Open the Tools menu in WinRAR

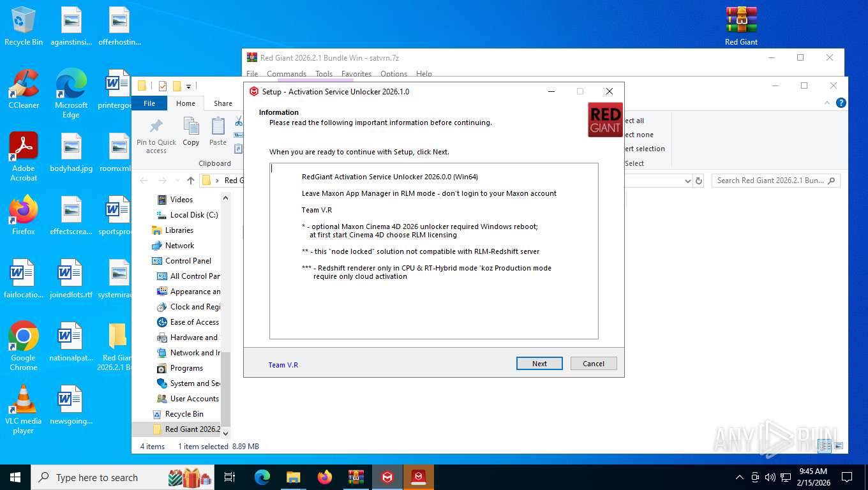[324, 74]
